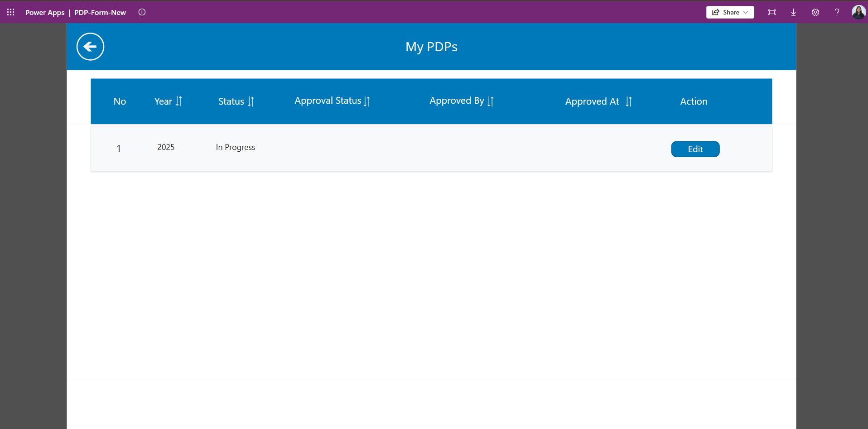868x429 pixels.
Task: Open the help question mark icon
Action: coord(837,12)
